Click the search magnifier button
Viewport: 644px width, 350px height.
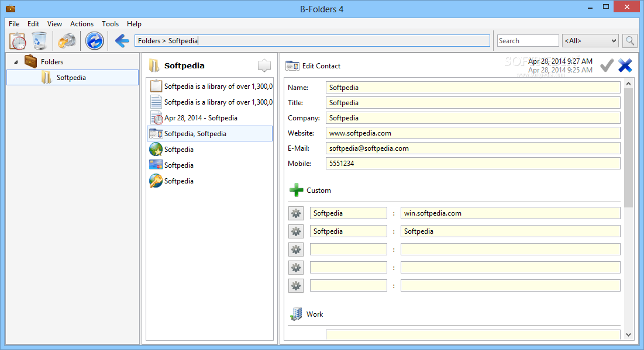[629, 41]
